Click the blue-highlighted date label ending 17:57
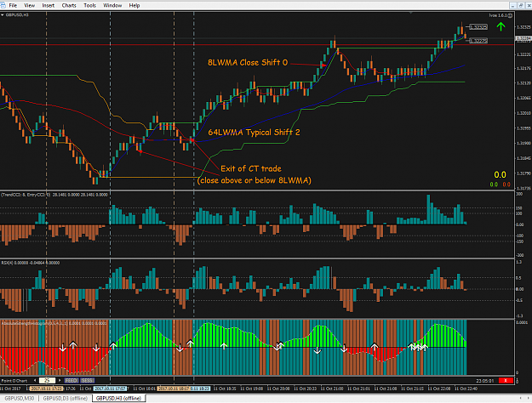Screen dimensions: 532x403 click(x=110, y=389)
